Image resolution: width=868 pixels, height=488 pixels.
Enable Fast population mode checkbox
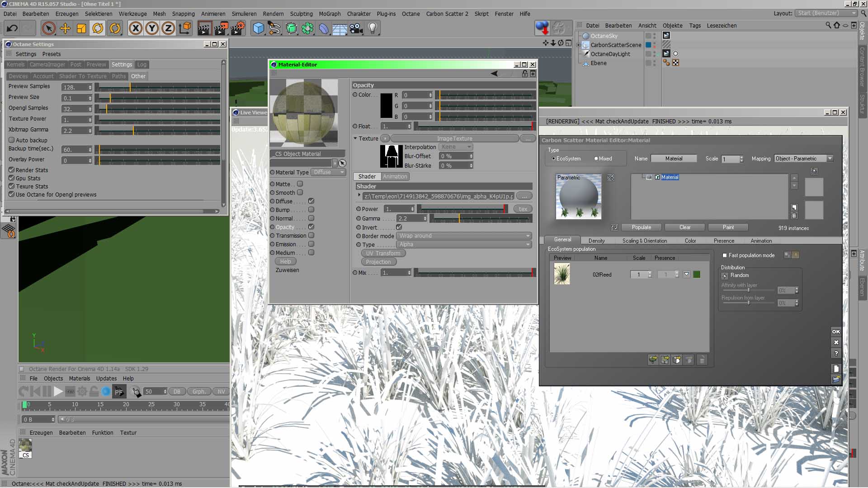pos(725,255)
